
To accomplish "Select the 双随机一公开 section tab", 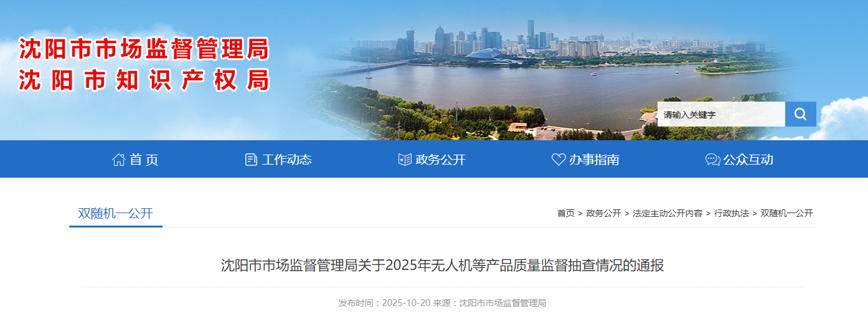I will pyautogui.click(x=115, y=213).
